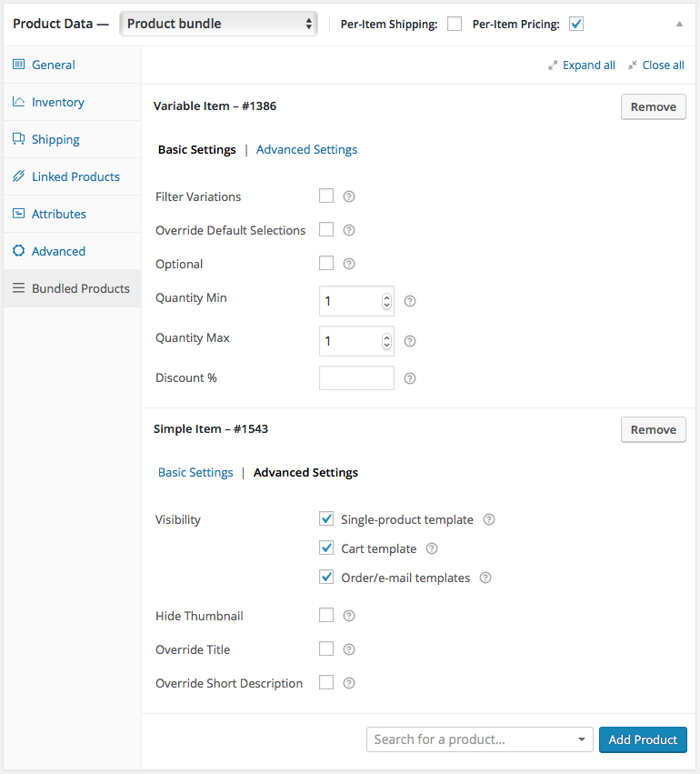This screenshot has width=700, height=774.
Task: Uncheck the Per-Item Pricing checkbox
Action: click(x=575, y=24)
